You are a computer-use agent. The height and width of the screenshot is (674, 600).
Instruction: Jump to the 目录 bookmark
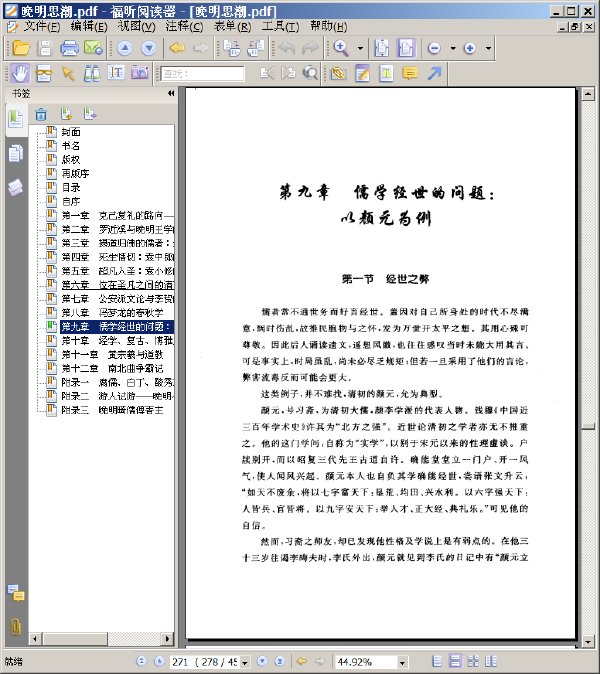[x=71, y=187]
